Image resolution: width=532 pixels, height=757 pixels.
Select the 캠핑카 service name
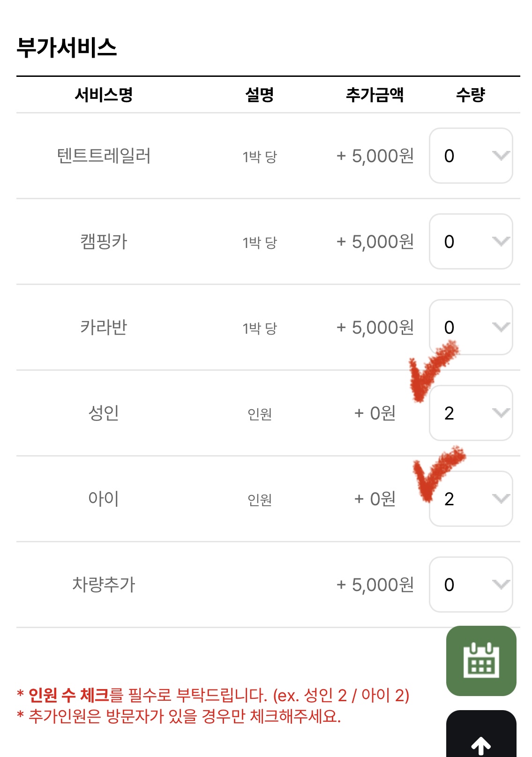pos(104,241)
